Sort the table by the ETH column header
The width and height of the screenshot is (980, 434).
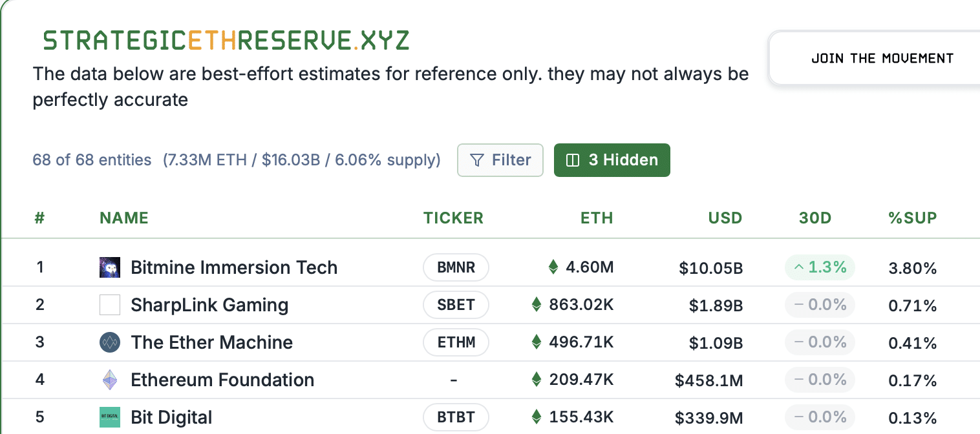(597, 218)
